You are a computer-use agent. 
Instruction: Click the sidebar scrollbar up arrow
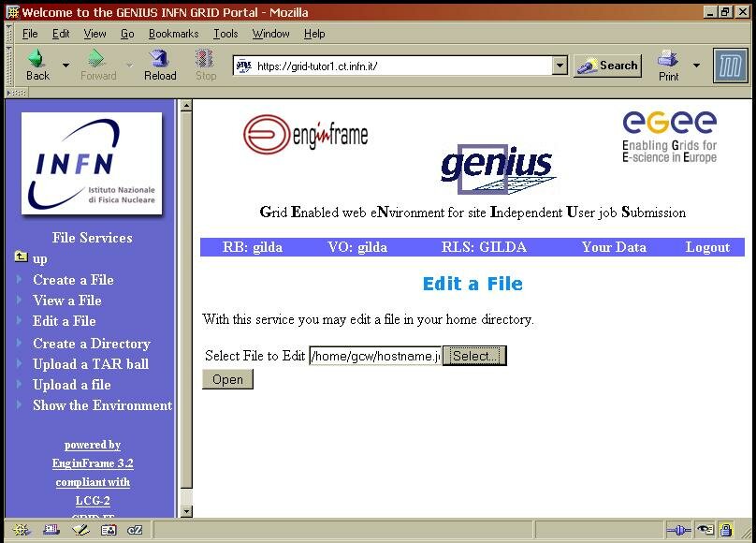tap(186, 106)
